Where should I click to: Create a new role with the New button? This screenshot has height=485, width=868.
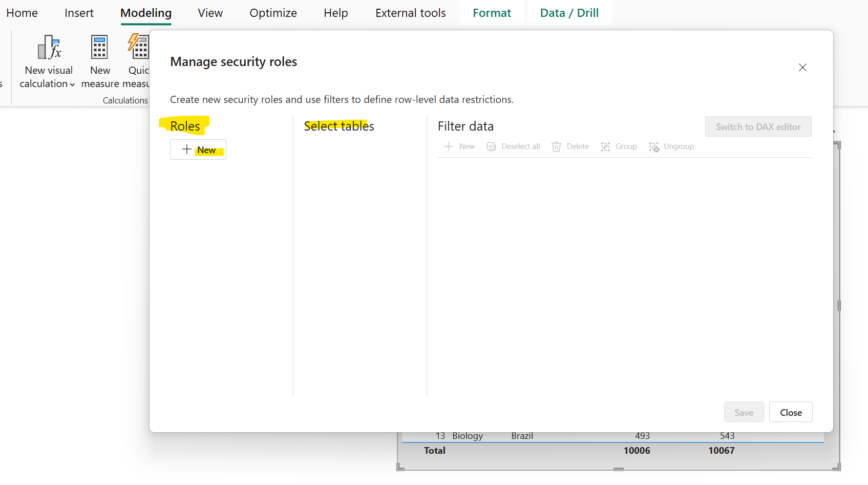[198, 149]
